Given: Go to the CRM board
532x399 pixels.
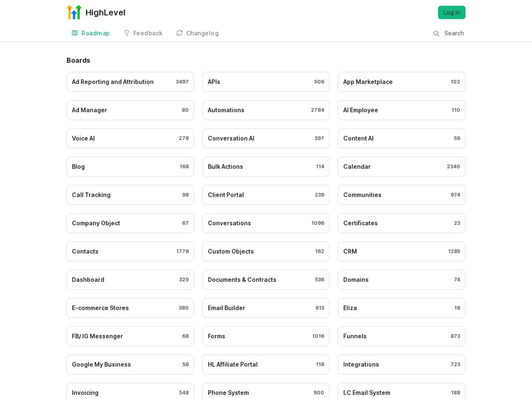Looking at the screenshot, I should tap(402, 251).
